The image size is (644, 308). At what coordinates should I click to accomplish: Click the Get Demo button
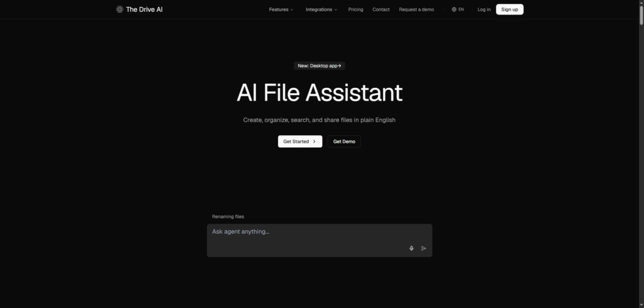click(344, 141)
